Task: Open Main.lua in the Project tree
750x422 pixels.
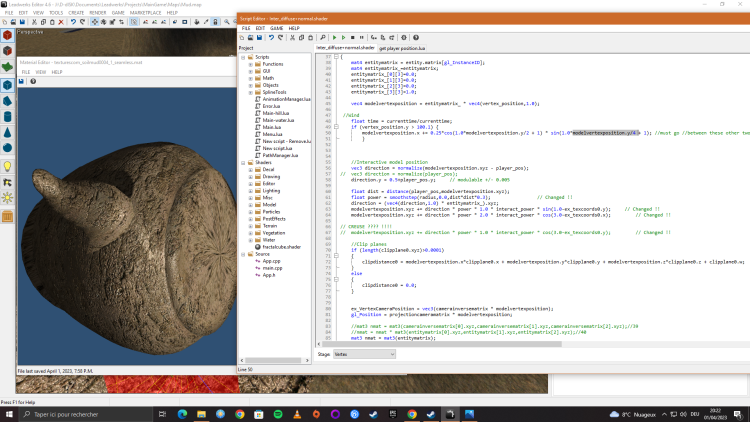Action: (271, 127)
